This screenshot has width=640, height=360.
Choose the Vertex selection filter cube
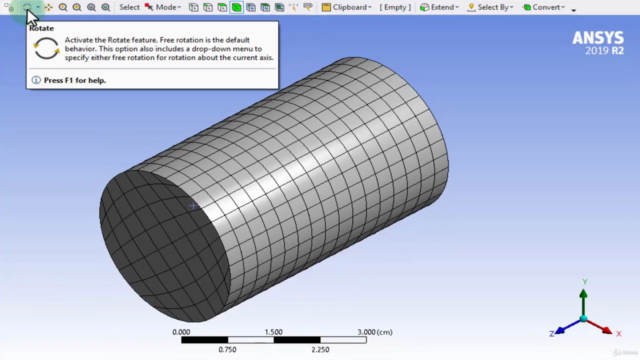tap(193, 7)
